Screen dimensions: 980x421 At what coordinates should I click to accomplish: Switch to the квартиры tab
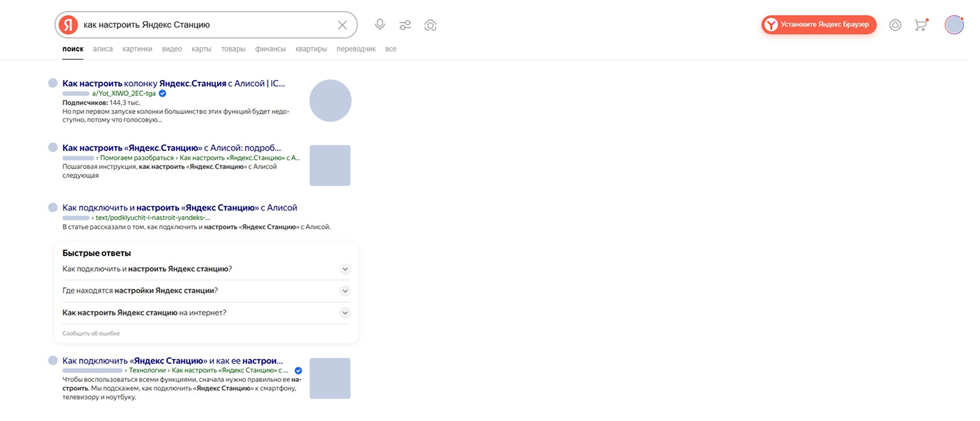(x=311, y=49)
